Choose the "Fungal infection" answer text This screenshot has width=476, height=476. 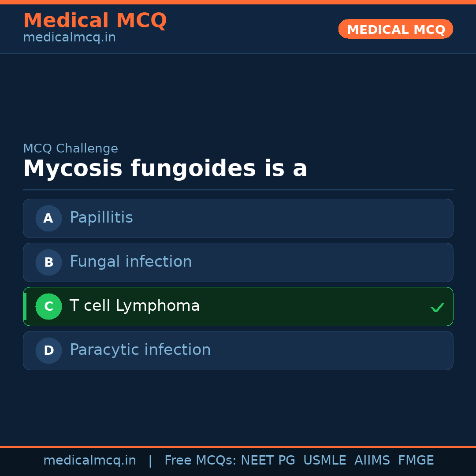coord(131,262)
